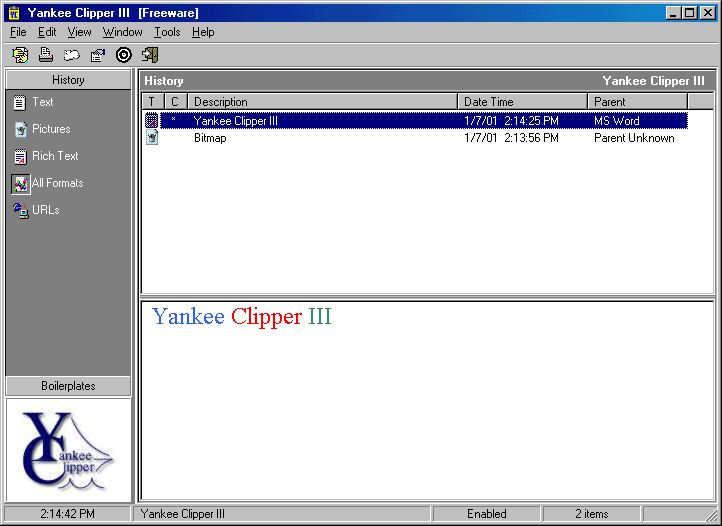
Task: Show Text clips in the History sidebar
Action: (x=42, y=102)
